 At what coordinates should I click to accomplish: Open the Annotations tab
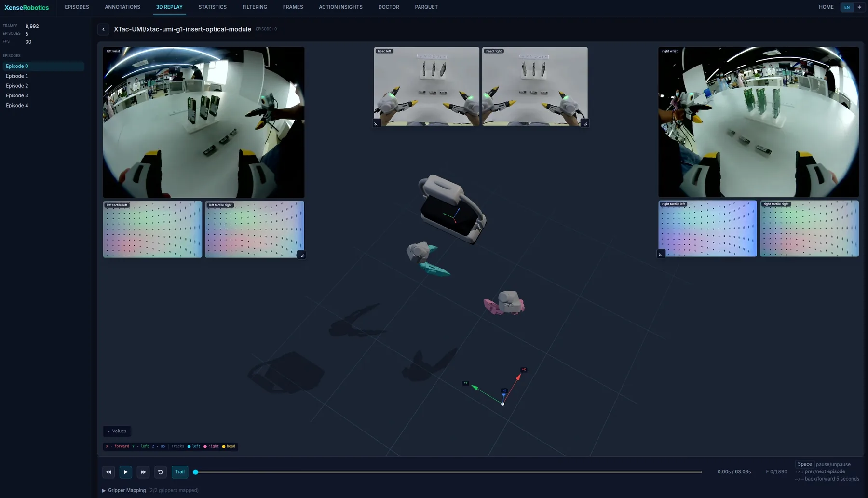coord(122,7)
